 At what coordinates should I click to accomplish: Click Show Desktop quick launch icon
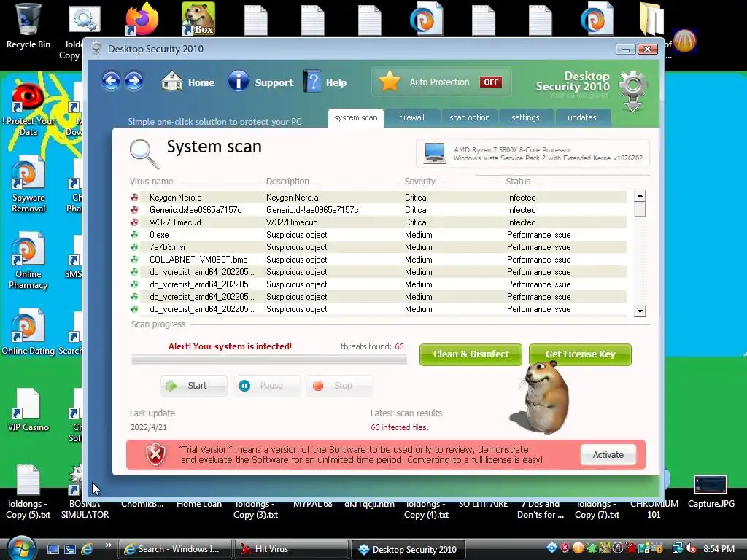pos(53,549)
